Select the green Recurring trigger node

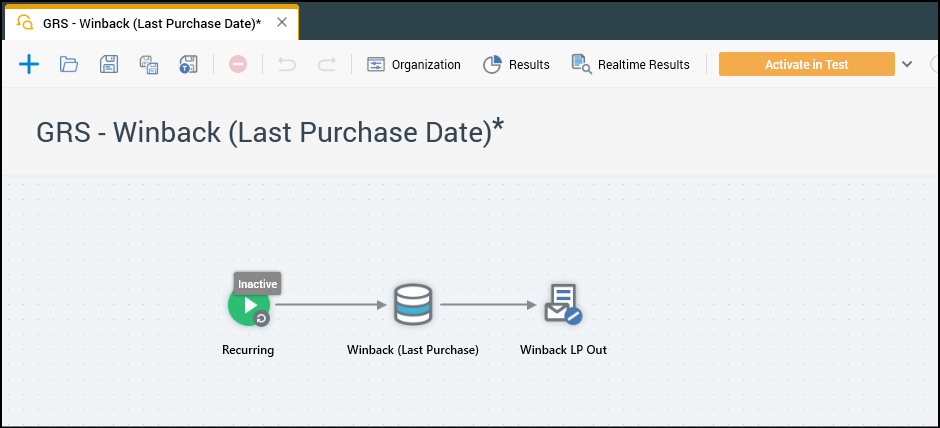point(248,305)
